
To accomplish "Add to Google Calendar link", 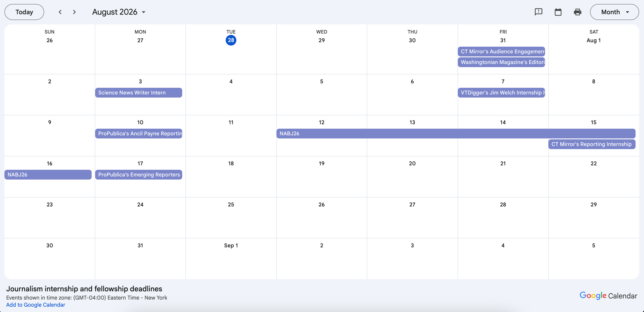I will (36, 305).
